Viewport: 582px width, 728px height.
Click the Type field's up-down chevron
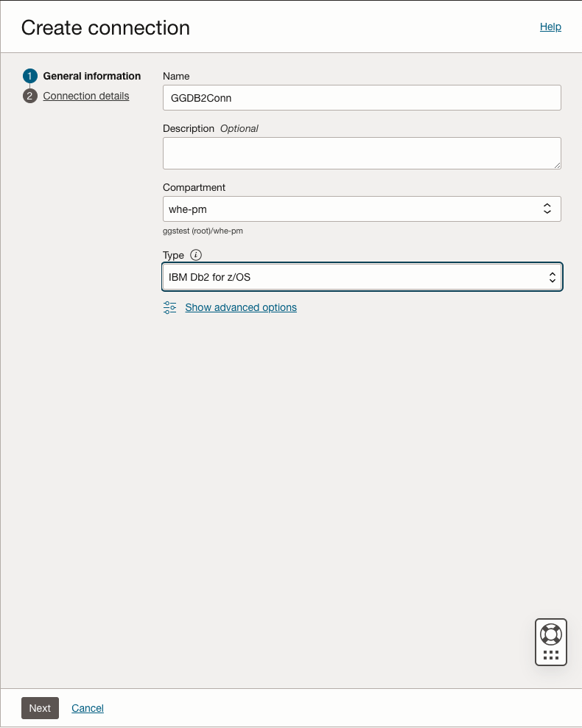click(x=553, y=277)
